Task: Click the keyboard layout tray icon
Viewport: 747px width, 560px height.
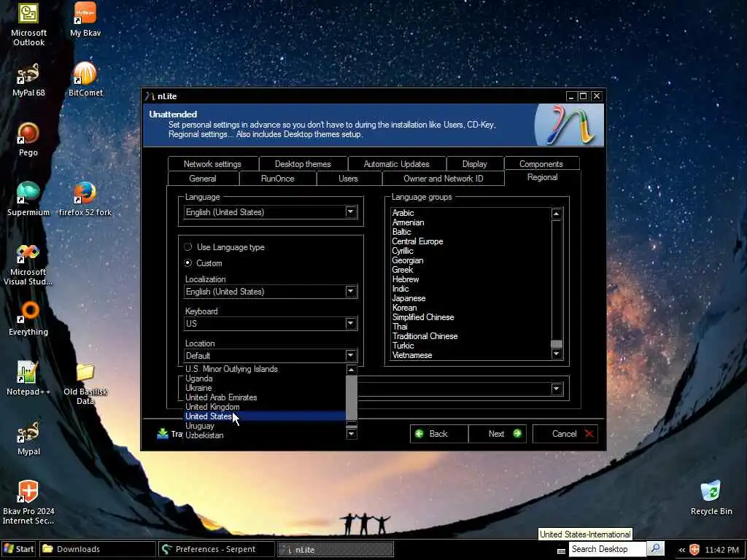Action: click(561, 551)
